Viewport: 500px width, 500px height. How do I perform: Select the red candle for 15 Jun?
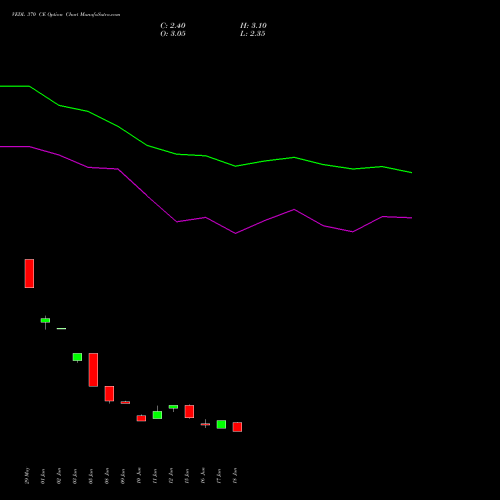189,411
